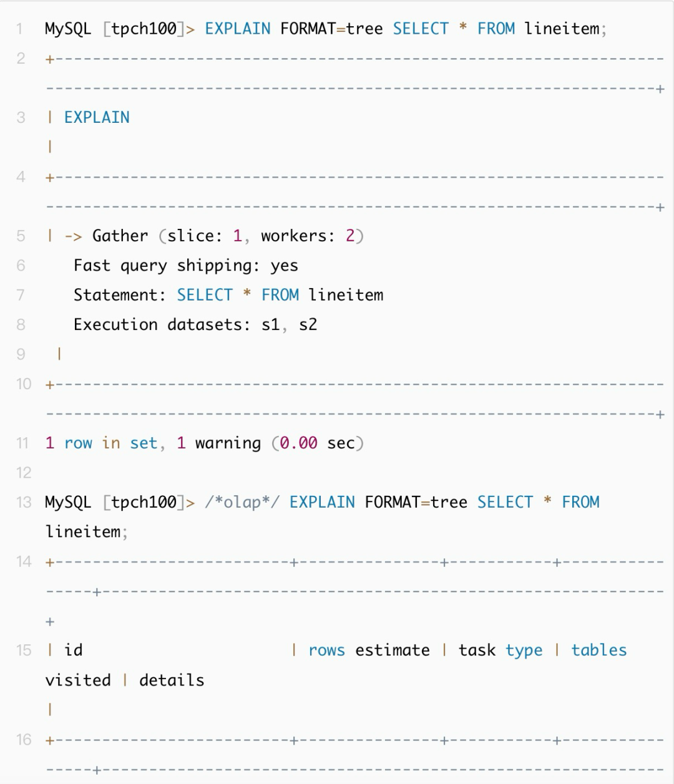Click 'Fast query shipping: yes' text
The image size is (674, 784).
[x=186, y=266]
